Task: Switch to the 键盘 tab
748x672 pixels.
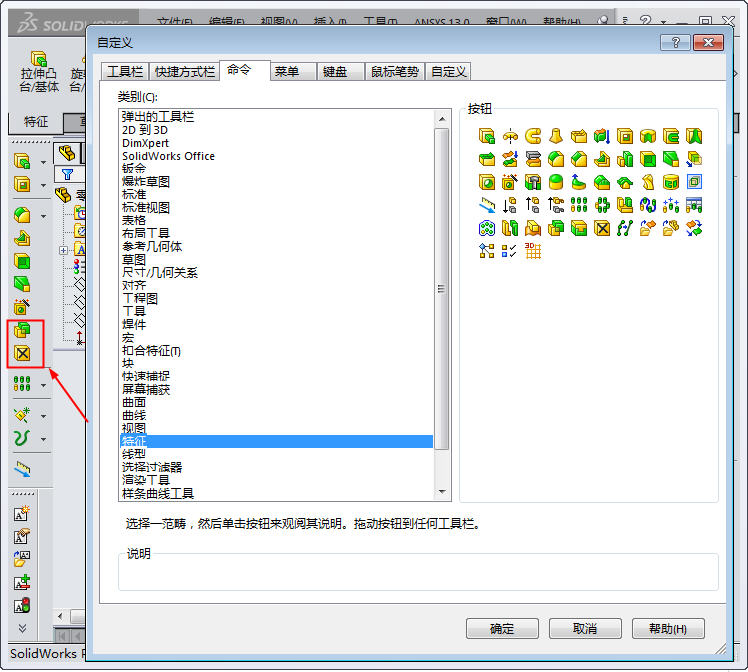Action: [x=335, y=72]
